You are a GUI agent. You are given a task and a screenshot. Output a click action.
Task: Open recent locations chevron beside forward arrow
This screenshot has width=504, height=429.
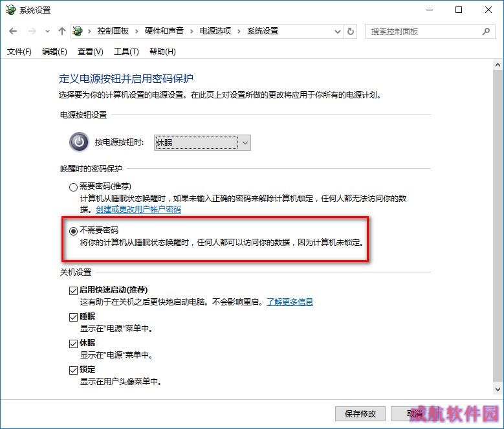pyautogui.click(x=47, y=31)
